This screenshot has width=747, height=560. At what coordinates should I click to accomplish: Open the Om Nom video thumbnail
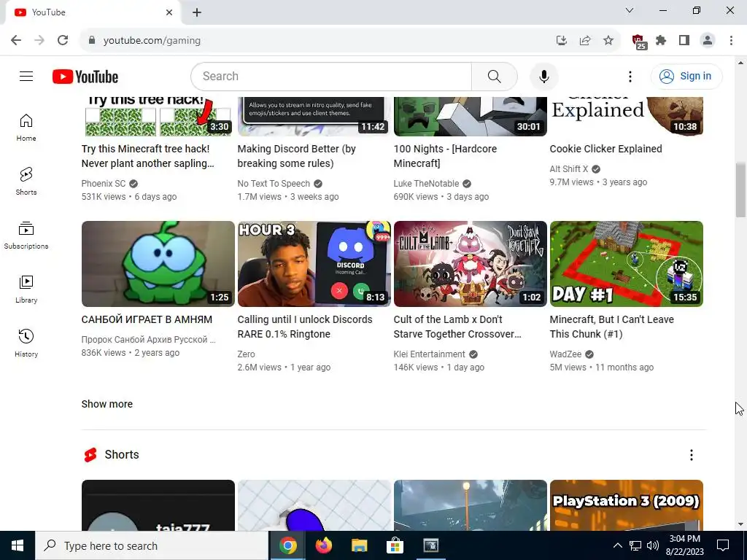click(158, 264)
